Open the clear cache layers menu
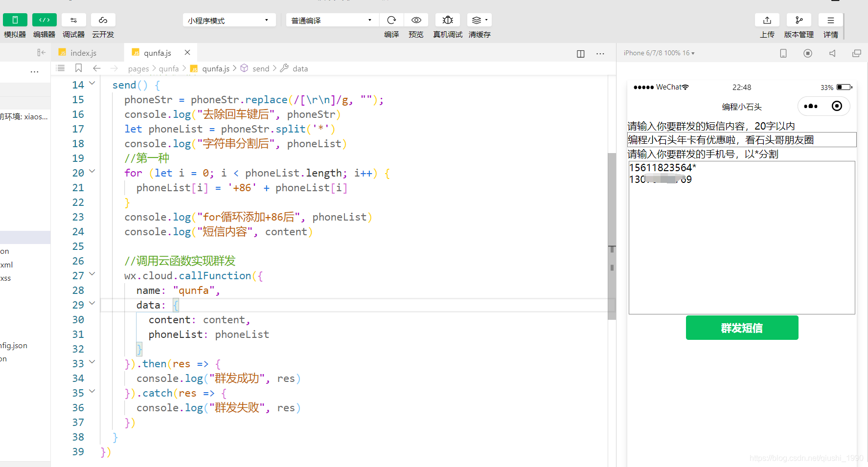The image size is (868, 467). coord(479,20)
